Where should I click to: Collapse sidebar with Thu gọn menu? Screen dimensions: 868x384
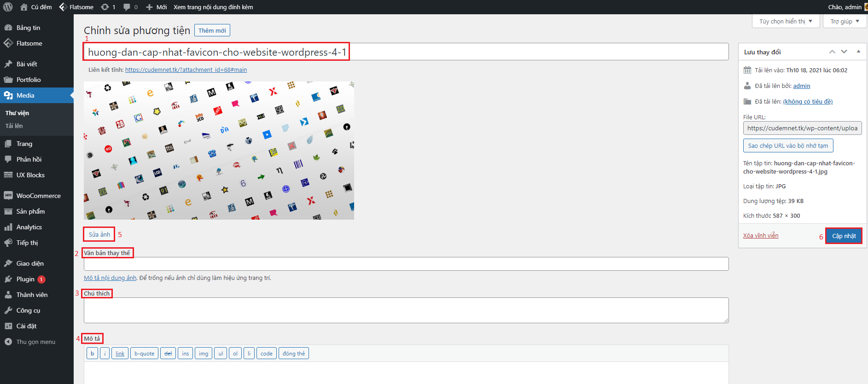37,342
